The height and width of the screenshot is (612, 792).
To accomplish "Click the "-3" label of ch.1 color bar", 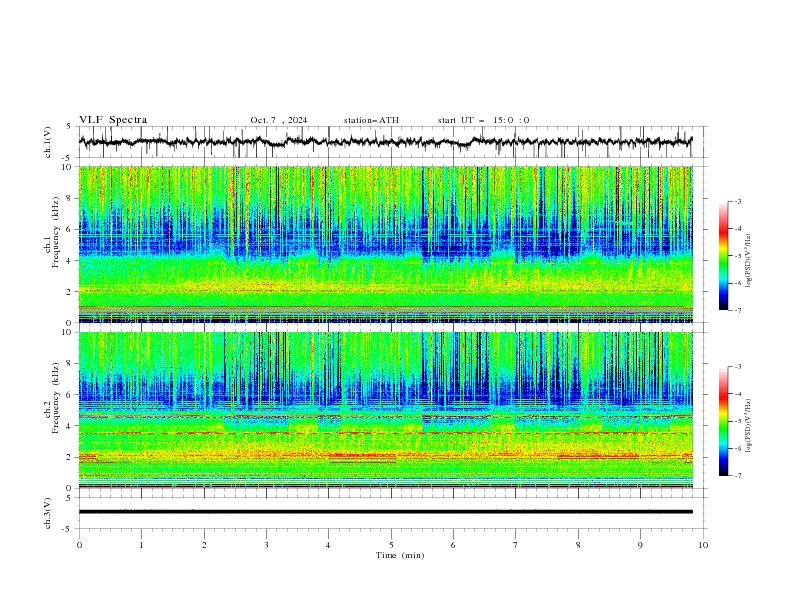I will click(737, 201).
